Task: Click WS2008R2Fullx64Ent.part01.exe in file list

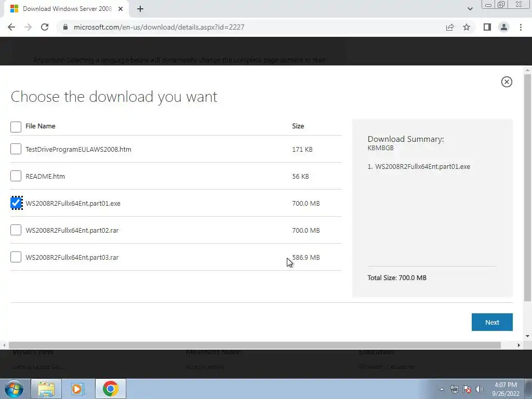Action: click(x=73, y=203)
